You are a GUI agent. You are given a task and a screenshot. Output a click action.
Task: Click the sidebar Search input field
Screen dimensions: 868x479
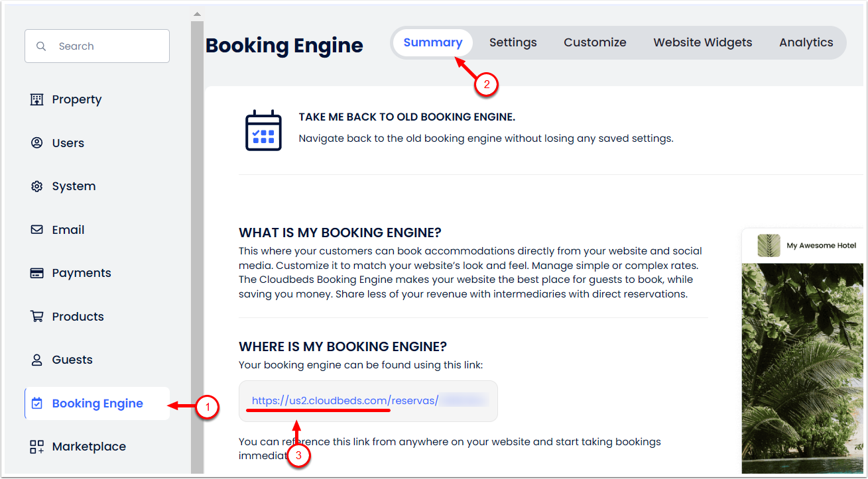[x=106, y=46]
